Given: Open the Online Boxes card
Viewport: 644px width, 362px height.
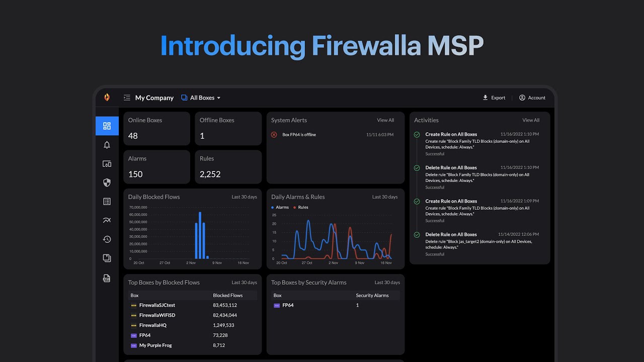Looking at the screenshot, I should pyautogui.click(x=157, y=129).
